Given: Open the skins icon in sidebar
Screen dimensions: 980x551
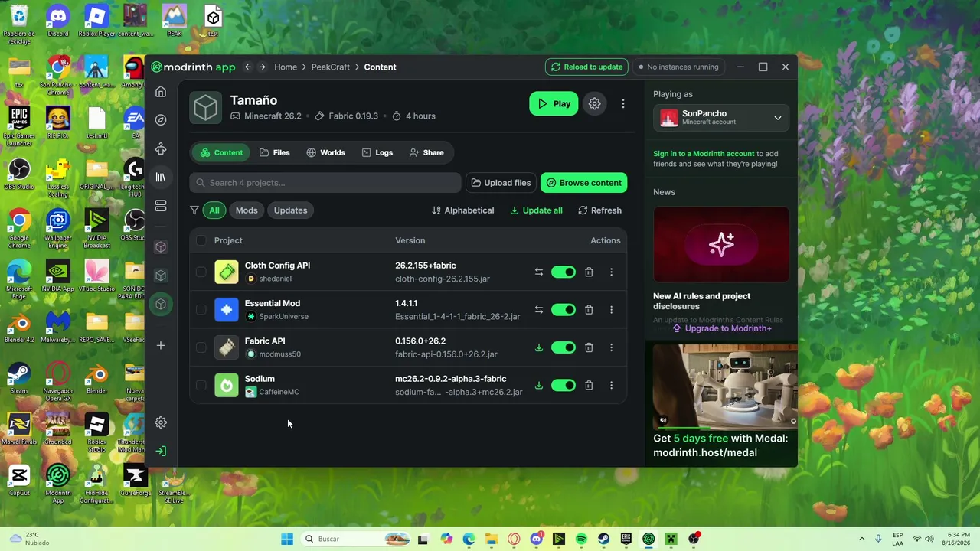Looking at the screenshot, I should click(161, 148).
